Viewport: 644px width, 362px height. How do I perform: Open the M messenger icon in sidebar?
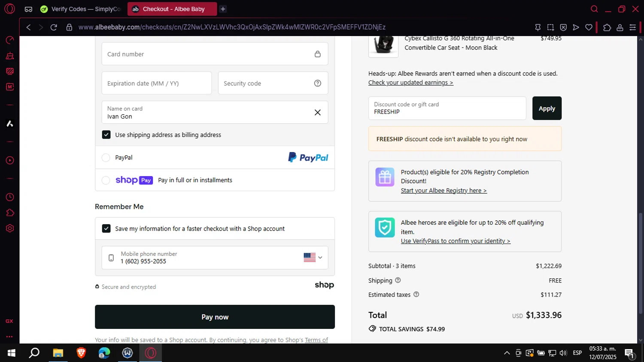(x=9, y=87)
